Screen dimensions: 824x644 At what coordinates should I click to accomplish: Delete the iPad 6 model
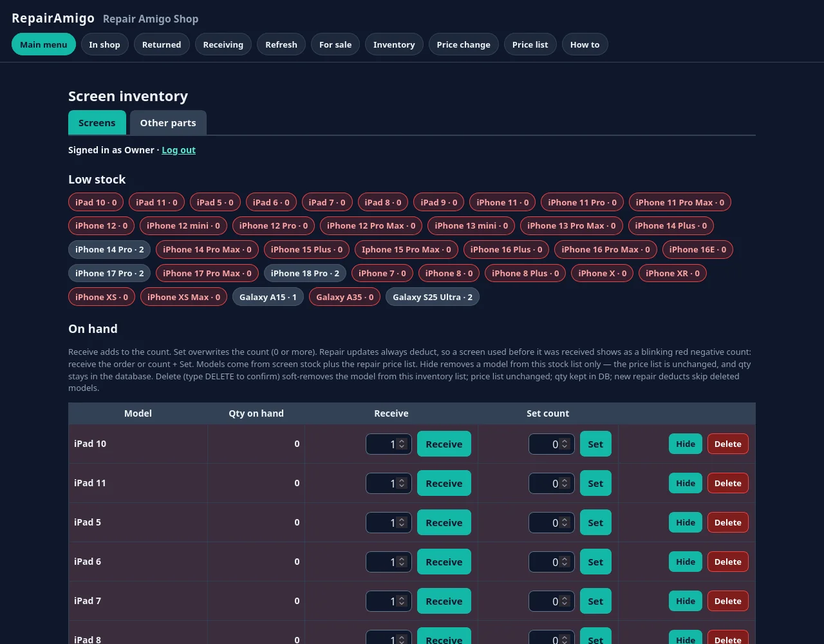click(x=728, y=562)
